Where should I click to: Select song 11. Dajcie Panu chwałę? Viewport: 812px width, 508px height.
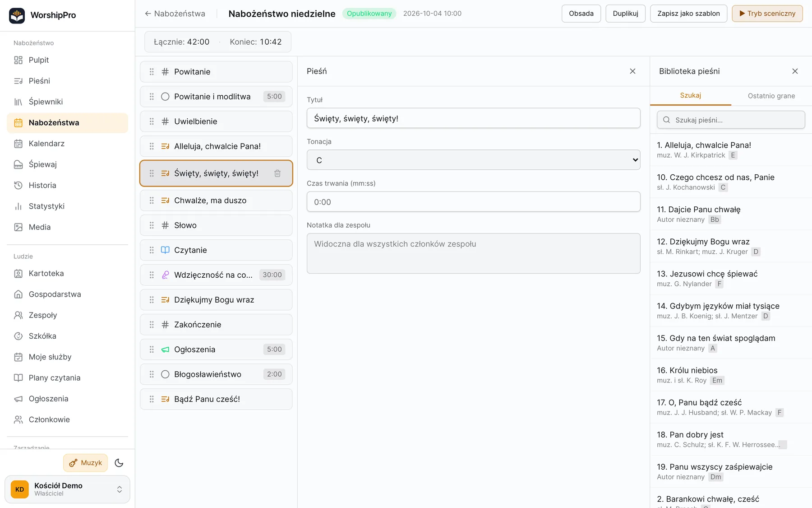point(731,214)
